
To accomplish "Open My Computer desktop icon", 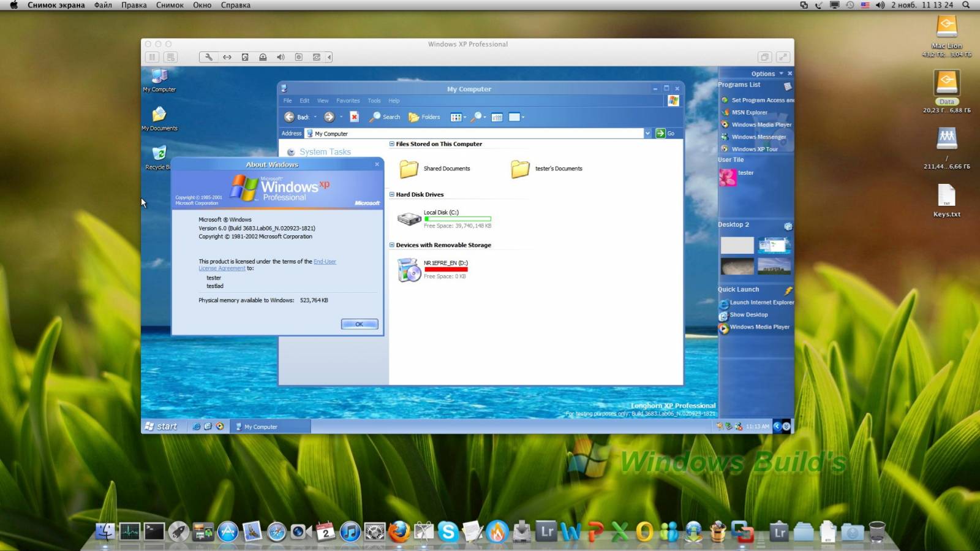I will [x=159, y=80].
